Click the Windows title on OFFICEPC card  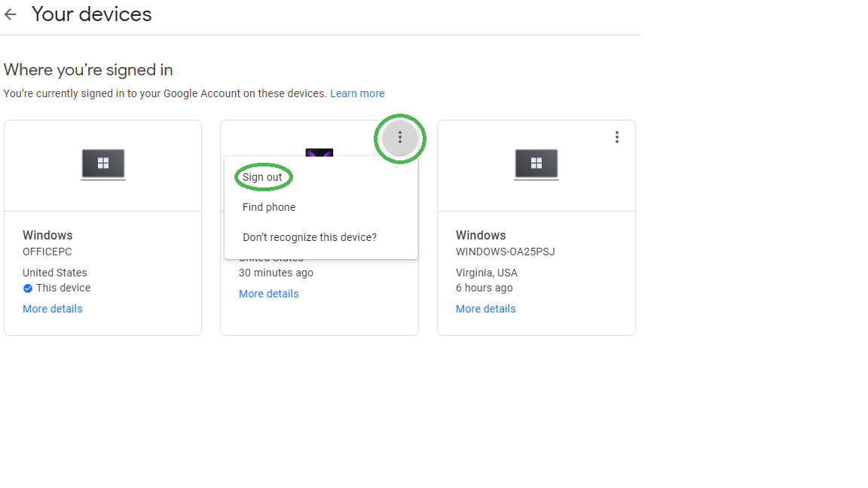(x=47, y=235)
